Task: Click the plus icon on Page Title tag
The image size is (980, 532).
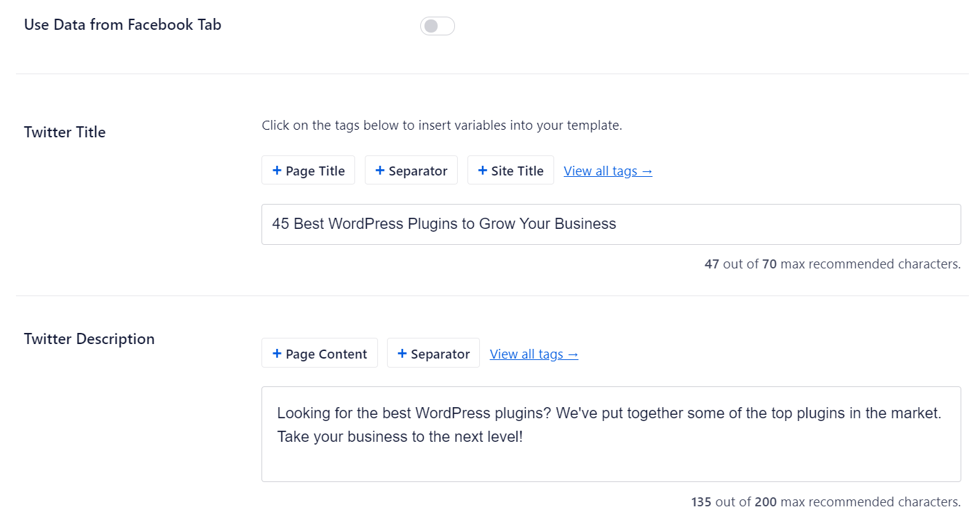Action: coord(277,170)
